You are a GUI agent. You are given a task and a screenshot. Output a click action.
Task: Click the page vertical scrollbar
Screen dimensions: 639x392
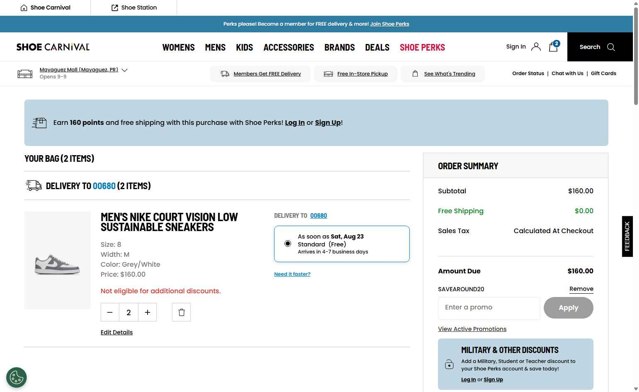click(x=636, y=56)
